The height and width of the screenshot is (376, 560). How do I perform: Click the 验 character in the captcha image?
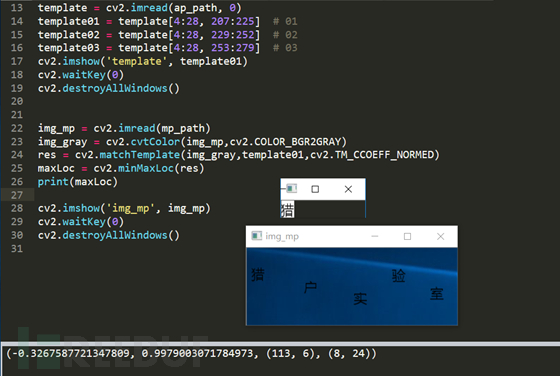point(399,276)
